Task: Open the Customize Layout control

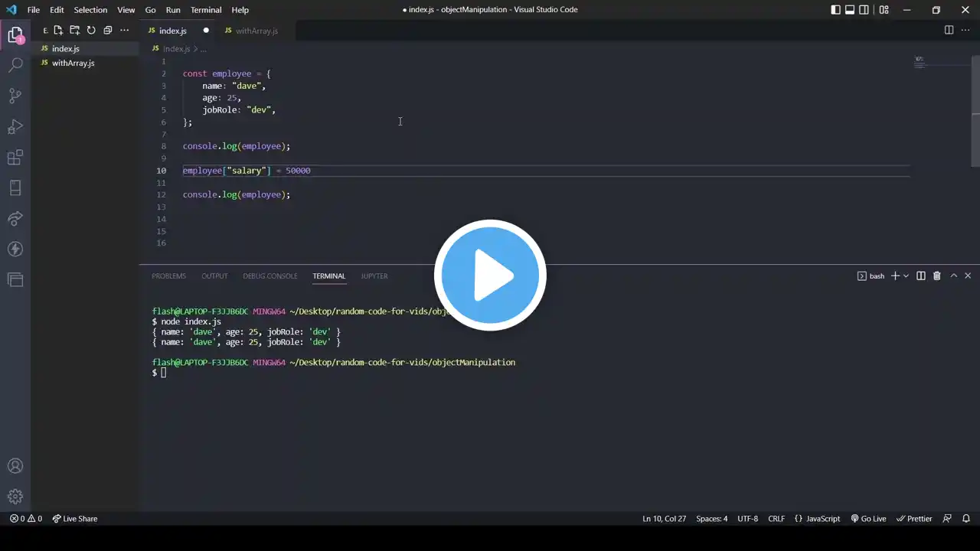Action: [884, 10]
